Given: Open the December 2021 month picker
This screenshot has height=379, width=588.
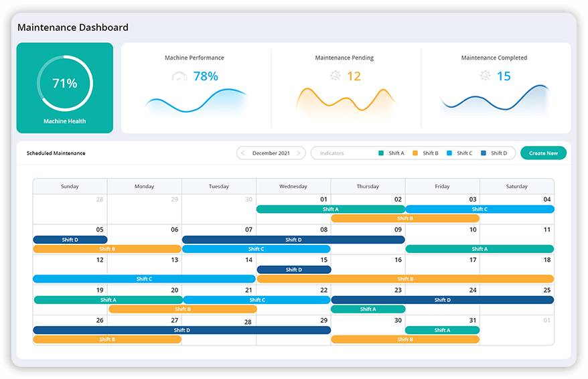Looking at the screenshot, I should tap(271, 153).
